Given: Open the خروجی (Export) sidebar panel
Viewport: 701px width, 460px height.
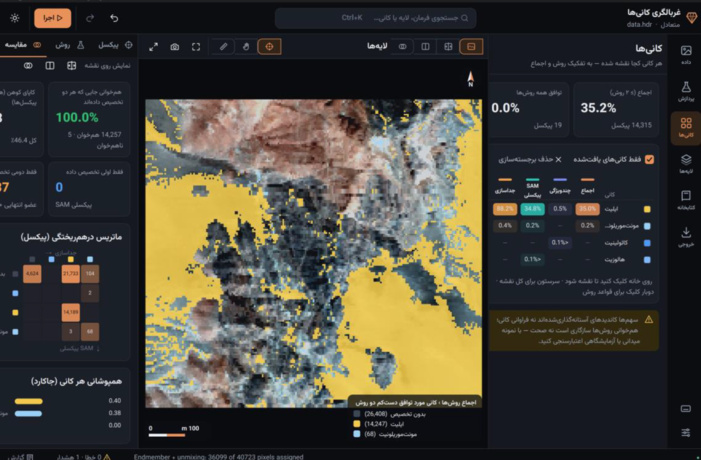Looking at the screenshot, I should click(x=685, y=236).
